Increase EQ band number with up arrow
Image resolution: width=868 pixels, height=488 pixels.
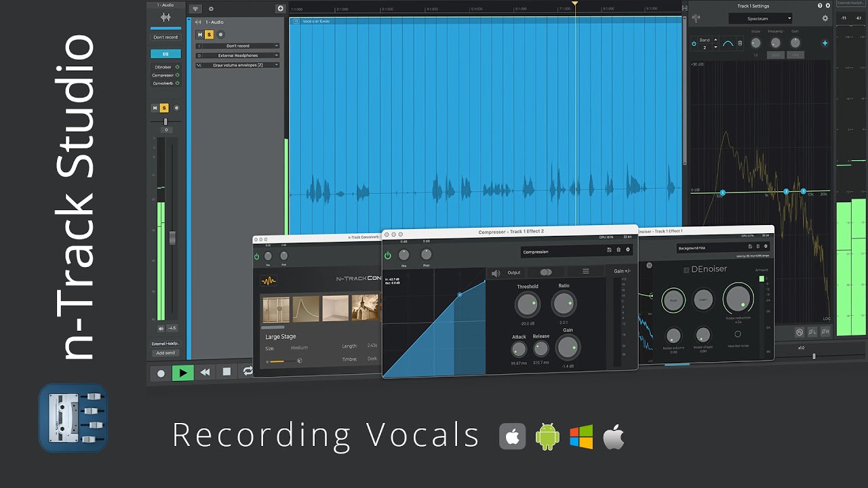pyautogui.click(x=715, y=40)
